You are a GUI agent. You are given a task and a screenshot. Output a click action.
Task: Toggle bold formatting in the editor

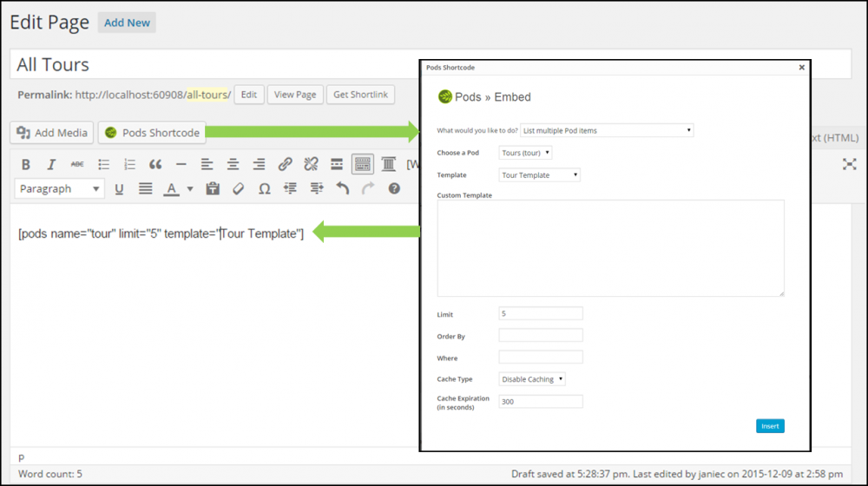[x=26, y=164]
